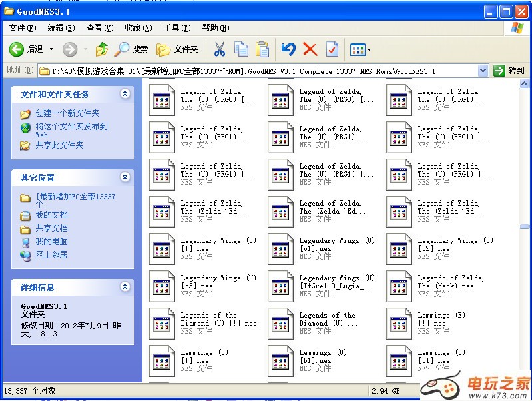Open 我的文档 link
The image size is (532, 401).
pyautogui.click(x=51, y=215)
